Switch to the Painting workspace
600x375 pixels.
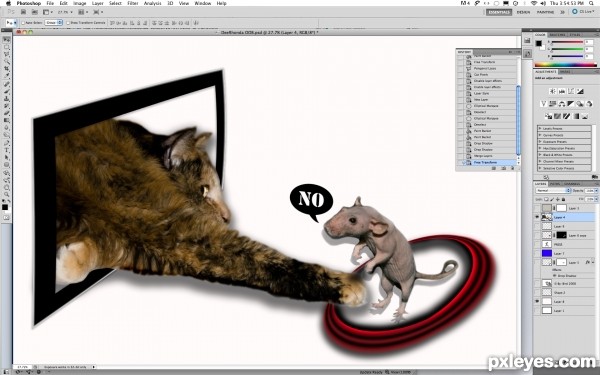pos(545,12)
